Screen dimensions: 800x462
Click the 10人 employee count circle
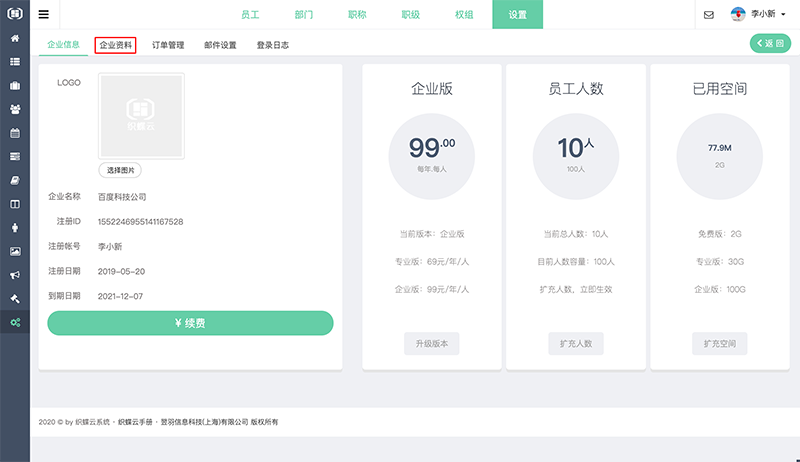[576, 156]
